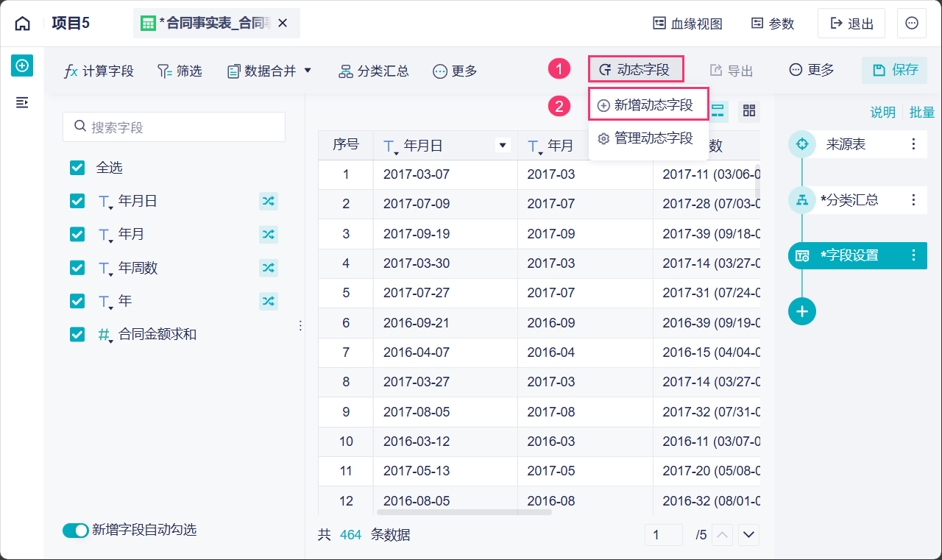Select cell 2017-03-07 in row 1
This screenshot has width=942, height=560.
(445, 174)
